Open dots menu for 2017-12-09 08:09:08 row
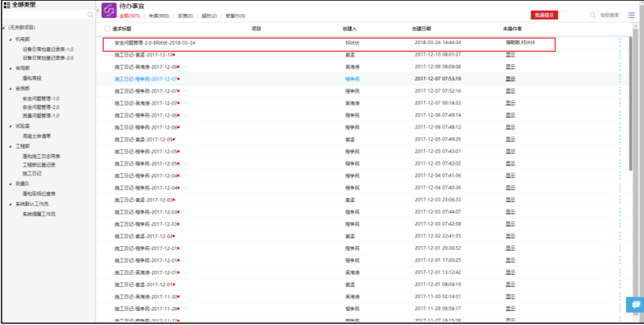The height and width of the screenshot is (325, 644). pos(620,67)
